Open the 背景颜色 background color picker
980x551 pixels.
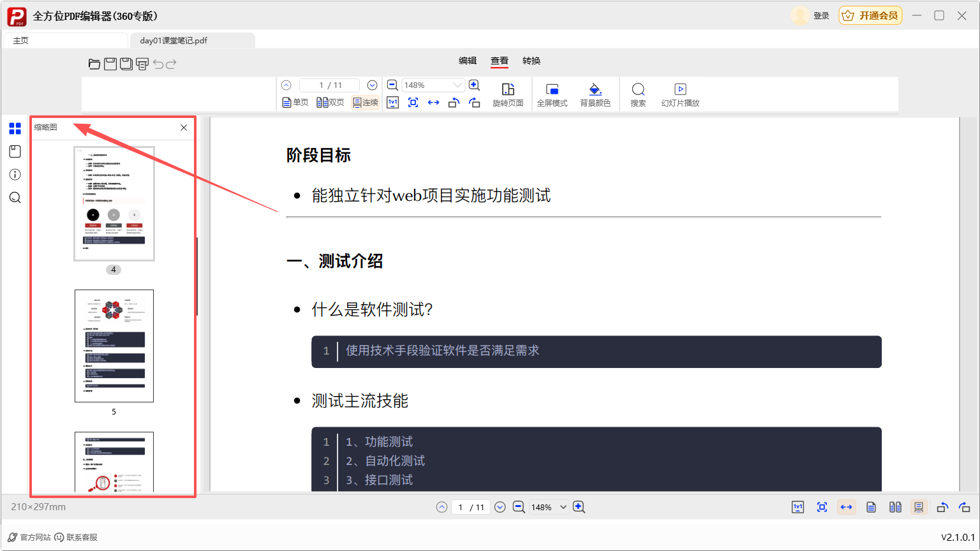pos(595,94)
